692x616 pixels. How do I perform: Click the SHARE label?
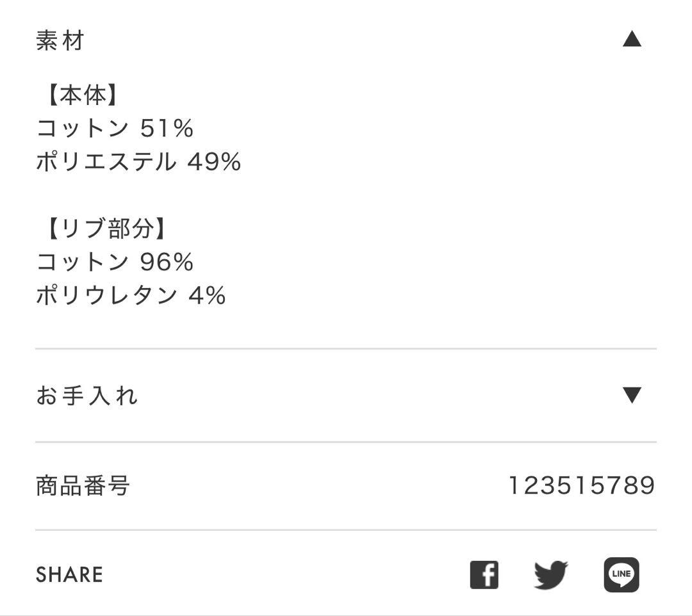[69, 574]
